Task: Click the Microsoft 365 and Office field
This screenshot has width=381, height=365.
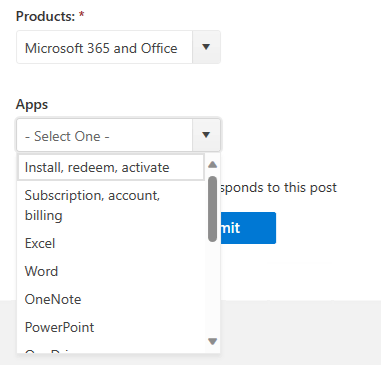Action: click(x=104, y=47)
